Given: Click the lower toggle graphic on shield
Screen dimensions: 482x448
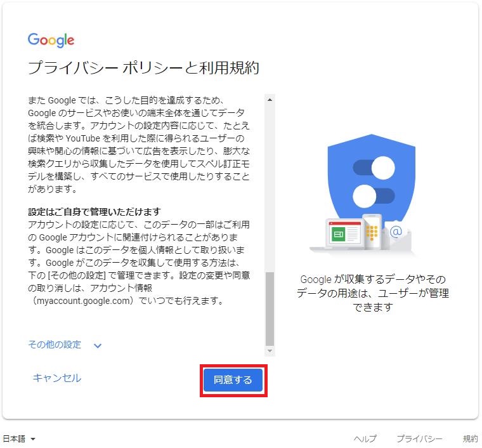Looking at the screenshot, I should pos(374,196).
